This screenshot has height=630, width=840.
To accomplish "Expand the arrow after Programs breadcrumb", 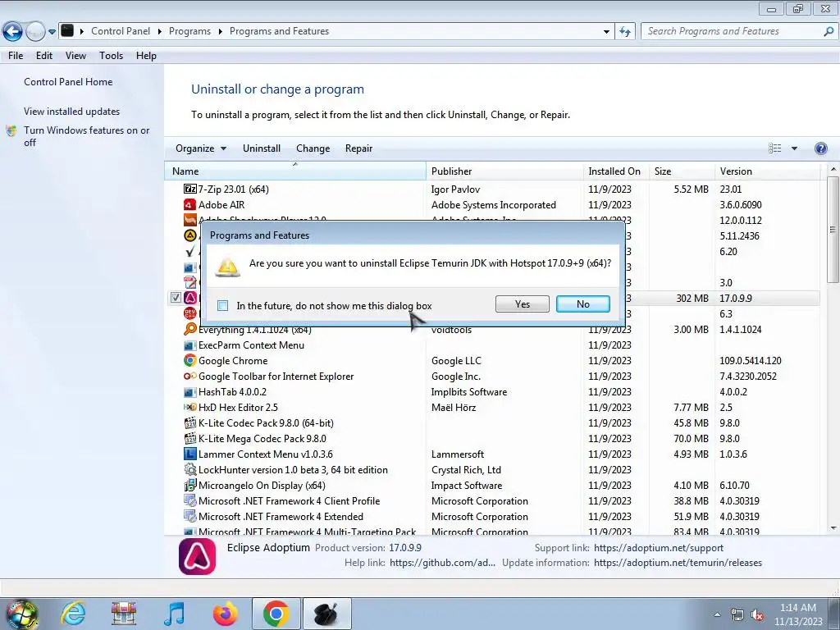I will (x=220, y=32).
